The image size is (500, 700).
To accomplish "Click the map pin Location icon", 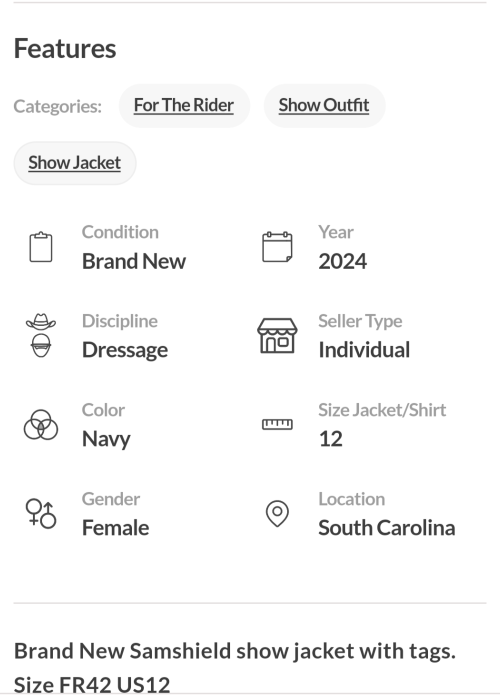I will 277,513.
